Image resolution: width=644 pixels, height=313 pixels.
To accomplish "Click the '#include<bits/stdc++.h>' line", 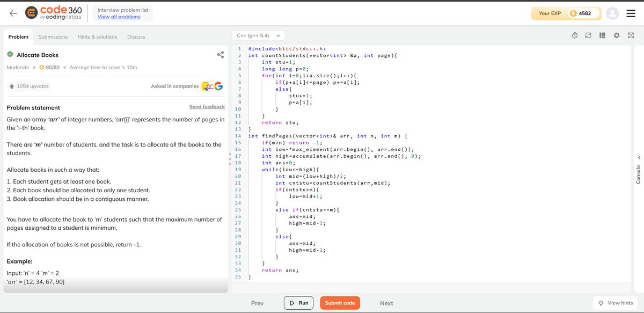I will click(287, 49).
